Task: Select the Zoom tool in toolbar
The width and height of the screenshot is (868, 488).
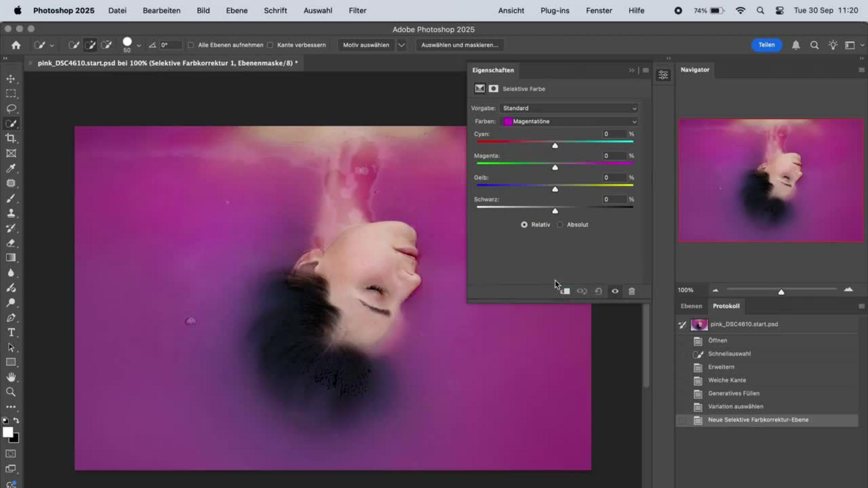Action: pyautogui.click(x=11, y=392)
